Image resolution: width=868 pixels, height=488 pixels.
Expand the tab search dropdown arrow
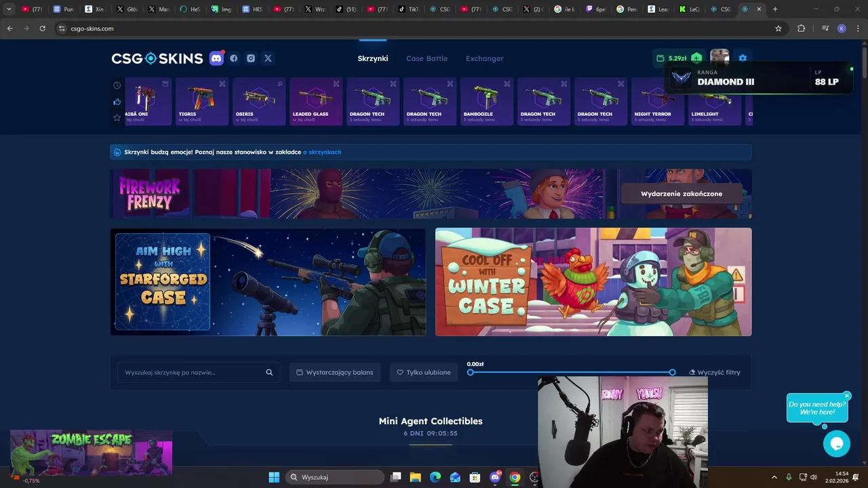click(x=9, y=9)
